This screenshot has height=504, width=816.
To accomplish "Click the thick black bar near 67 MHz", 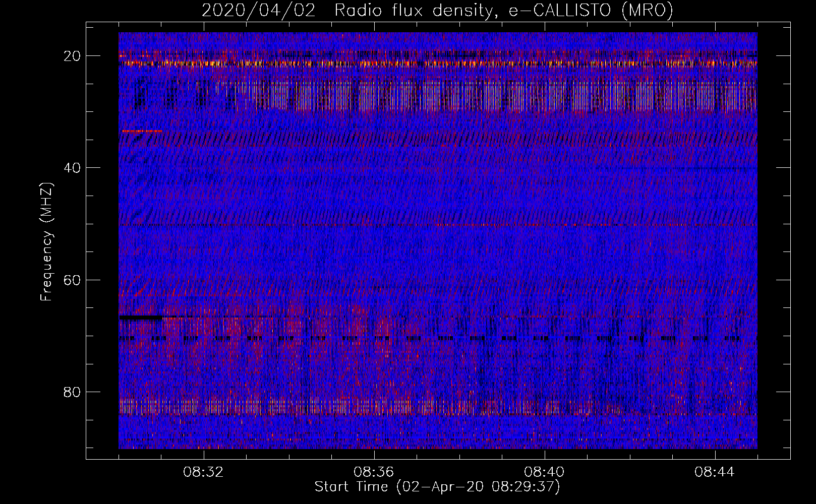I will pyautogui.click(x=141, y=318).
